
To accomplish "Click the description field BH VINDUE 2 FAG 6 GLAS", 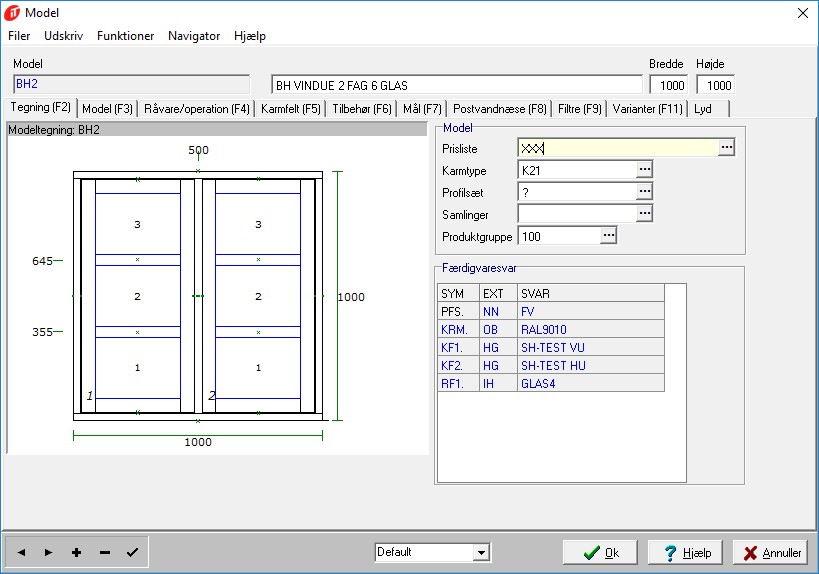I will pos(457,85).
